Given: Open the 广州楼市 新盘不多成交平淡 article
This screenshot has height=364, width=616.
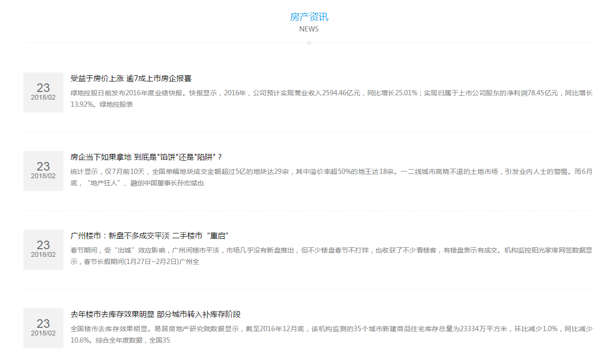Looking at the screenshot, I should [150, 236].
